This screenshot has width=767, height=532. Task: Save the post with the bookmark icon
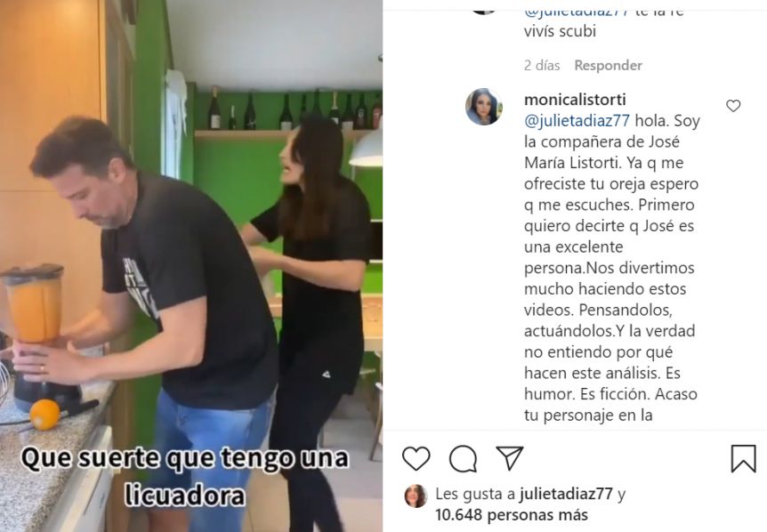click(x=743, y=459)
